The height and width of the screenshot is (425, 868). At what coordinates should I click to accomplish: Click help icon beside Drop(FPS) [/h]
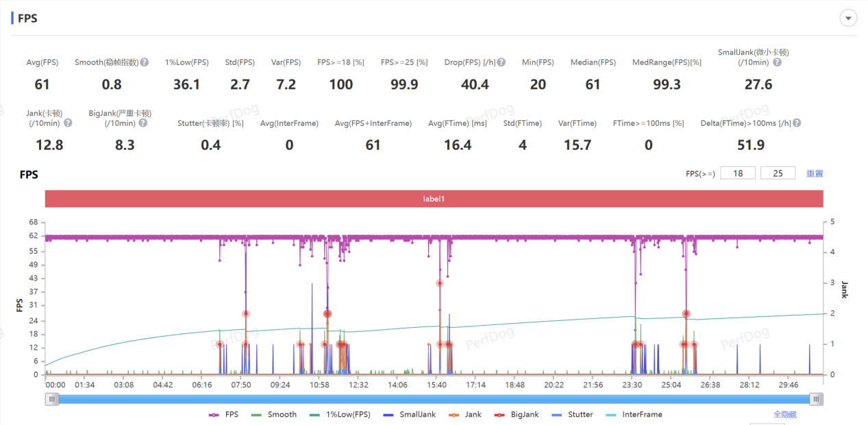click(501, 62)
